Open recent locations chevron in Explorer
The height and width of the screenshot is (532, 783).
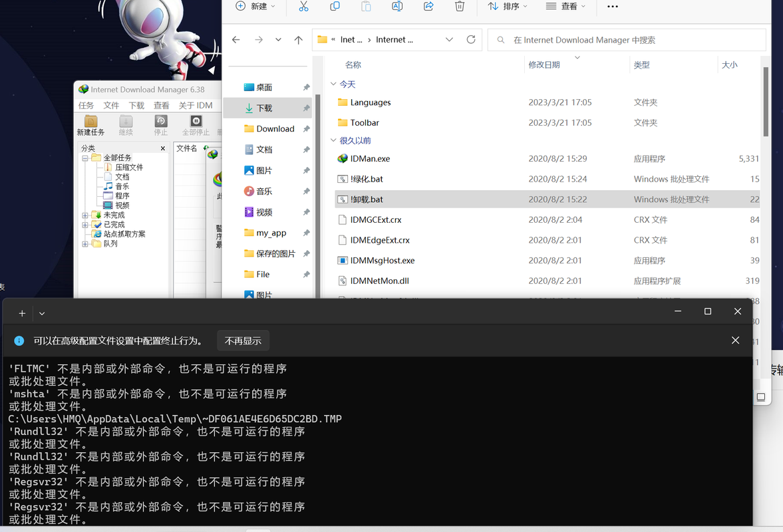(278, 40)
